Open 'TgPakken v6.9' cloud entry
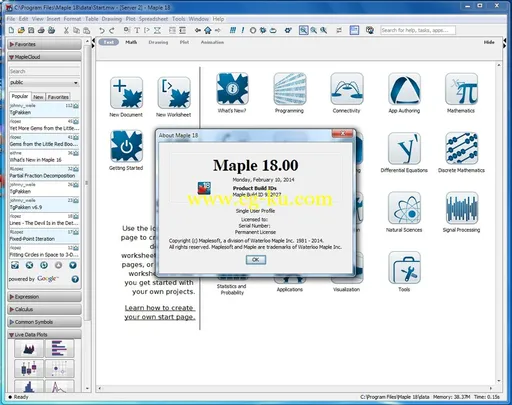The height and width of the screenshot is (405, 512). [x=44, y=204]
